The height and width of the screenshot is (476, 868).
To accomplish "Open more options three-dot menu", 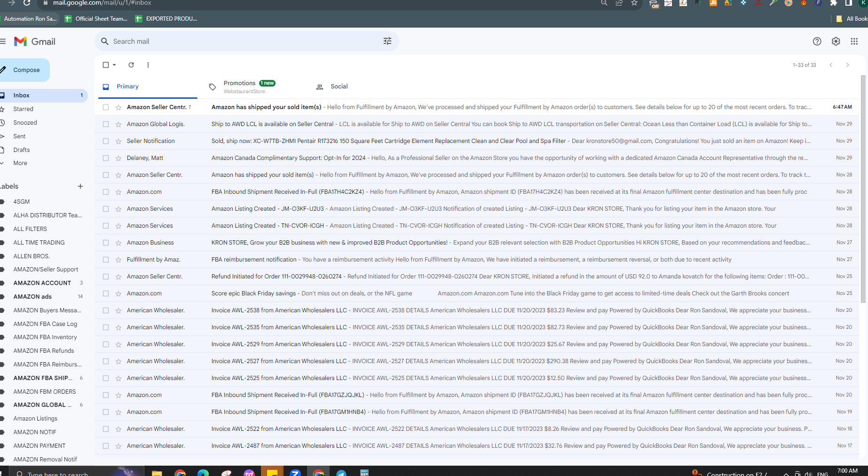I will coord(148,65).
